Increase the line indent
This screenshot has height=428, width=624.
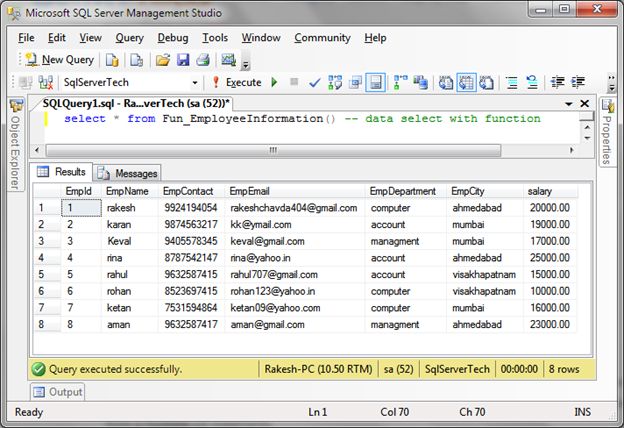pos(578,82)
